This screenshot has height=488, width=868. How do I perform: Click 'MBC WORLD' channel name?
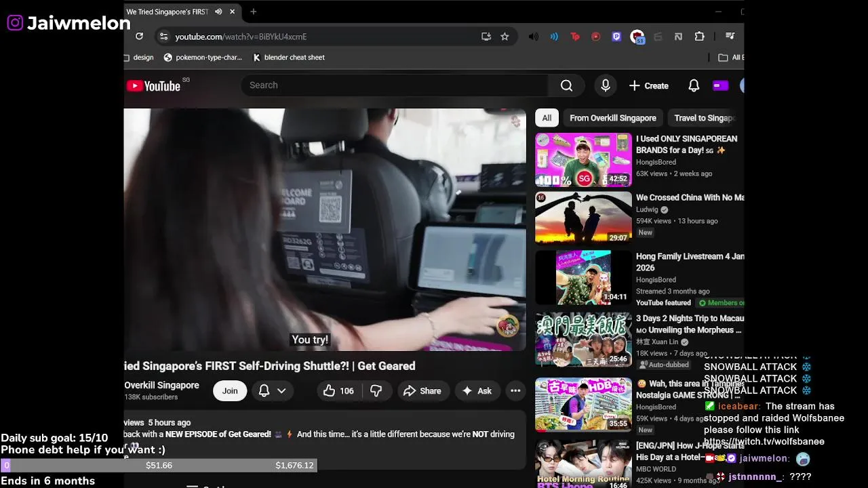pyautogui.click(x=656, y=469)
